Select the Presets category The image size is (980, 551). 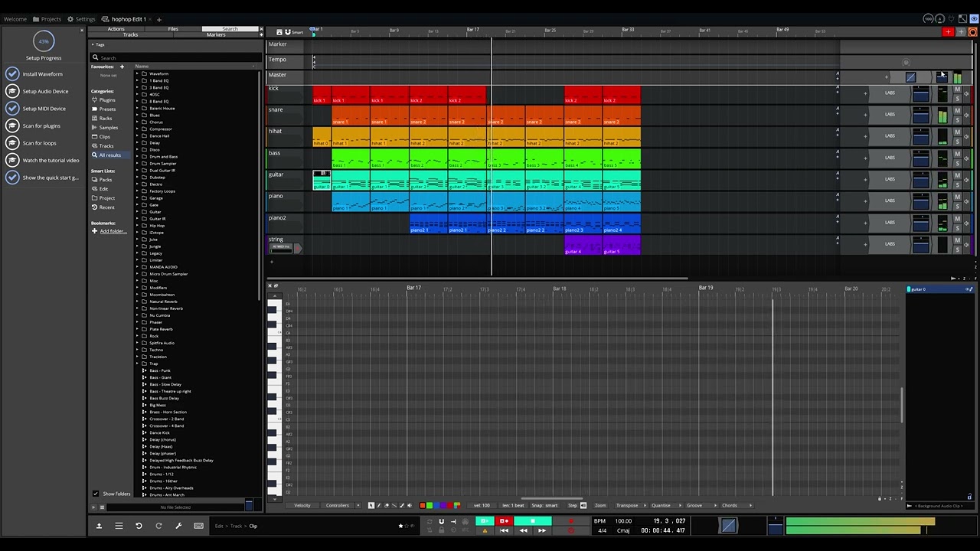click(x=107, y=109)
